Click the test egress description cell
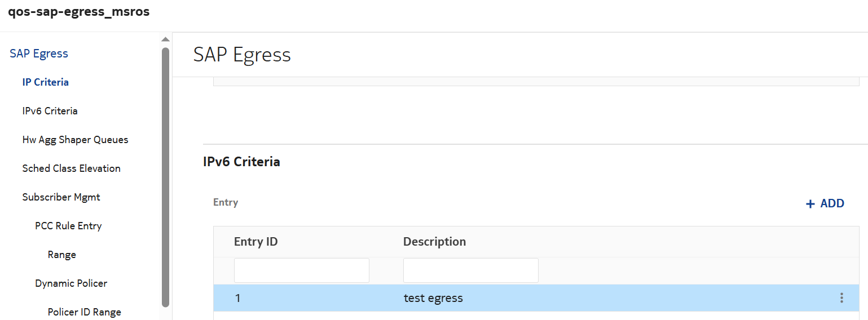 coord(433,298)
